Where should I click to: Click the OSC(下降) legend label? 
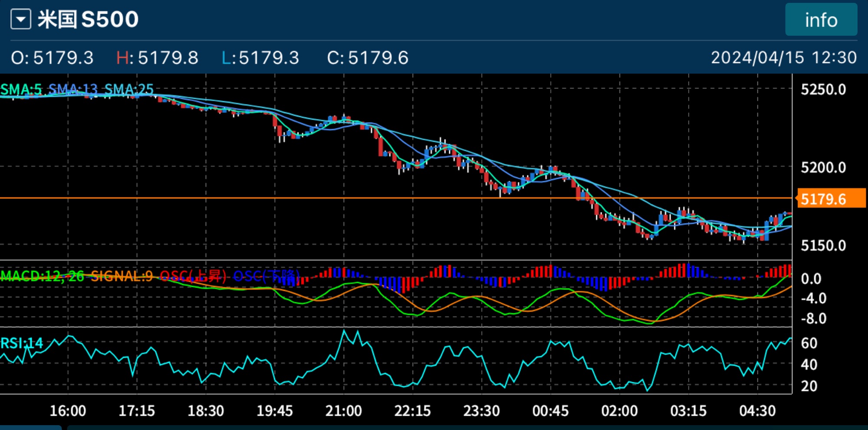point(266,276)
